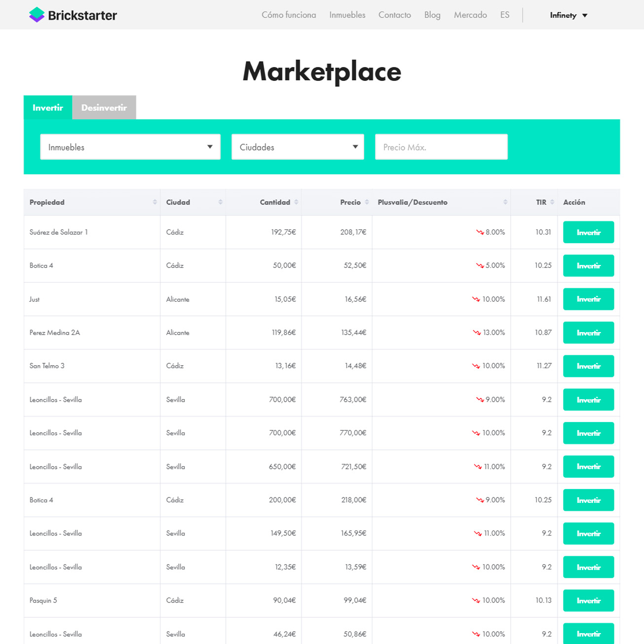Click the Brickstarter logo icon
The width and height of the screenshot is (644, 644).
click(x=37, y=15)
